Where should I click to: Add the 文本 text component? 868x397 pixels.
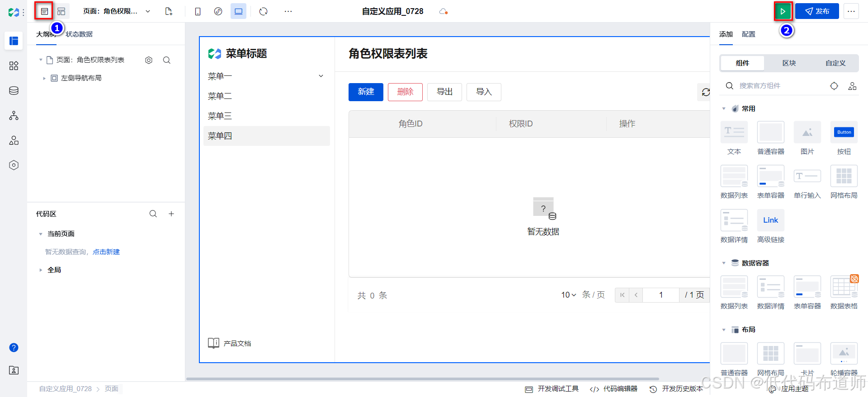point(734,138)
